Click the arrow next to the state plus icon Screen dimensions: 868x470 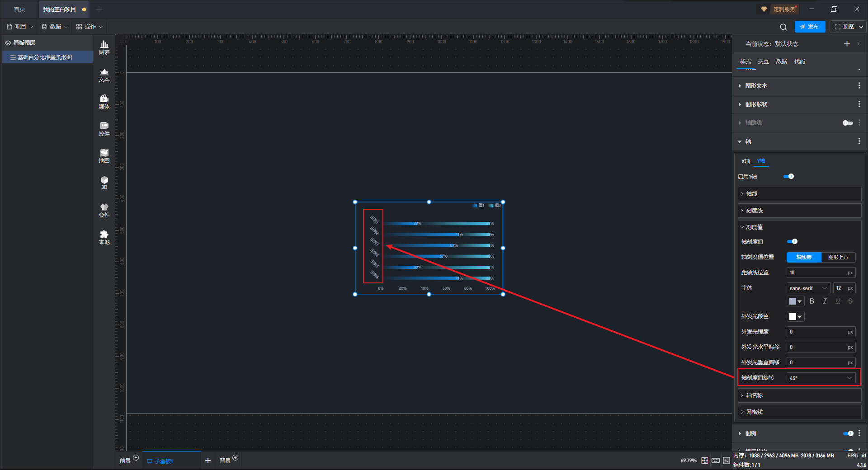(859, 44)
